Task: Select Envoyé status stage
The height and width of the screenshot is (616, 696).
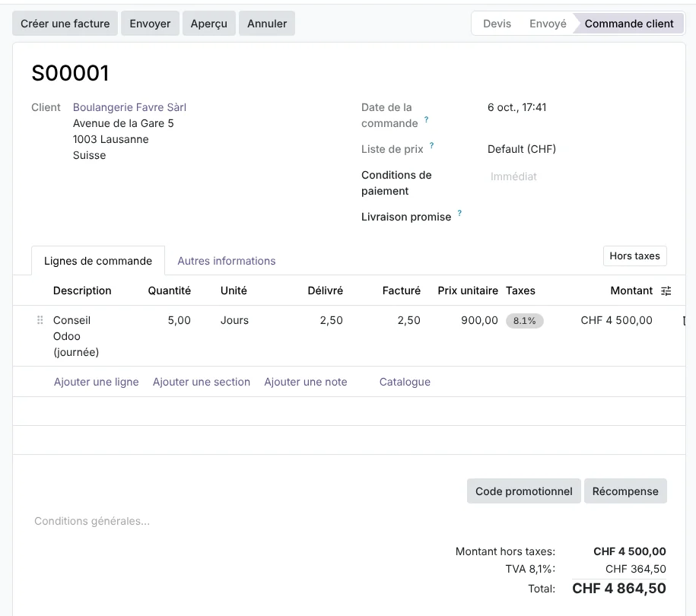Action: tap(548, 24)
